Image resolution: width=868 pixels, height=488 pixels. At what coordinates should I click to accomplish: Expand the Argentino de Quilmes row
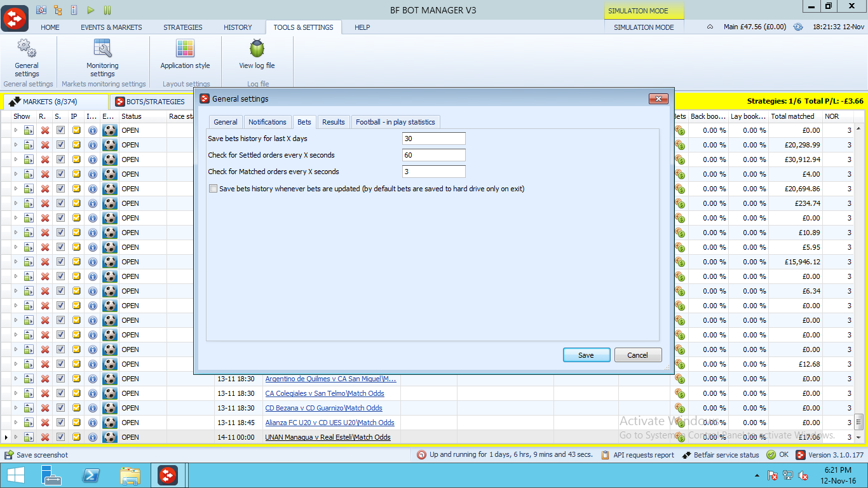(17, 379)
